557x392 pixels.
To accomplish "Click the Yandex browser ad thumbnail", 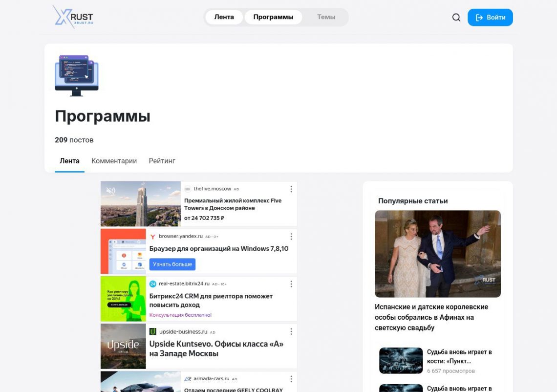I will (x=123, y=251).
